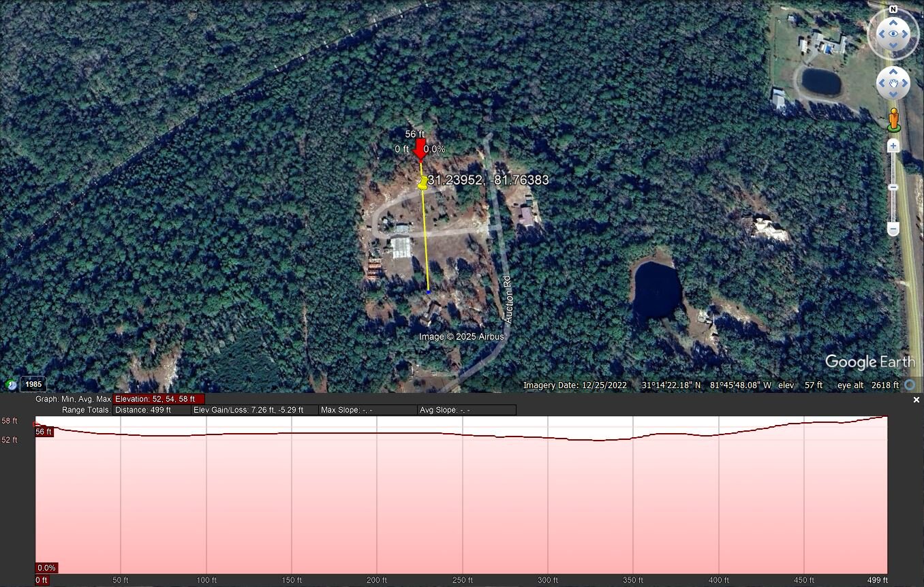
Task: Click the yellow pushpin placemark
Action: click(x=422, y=183)
